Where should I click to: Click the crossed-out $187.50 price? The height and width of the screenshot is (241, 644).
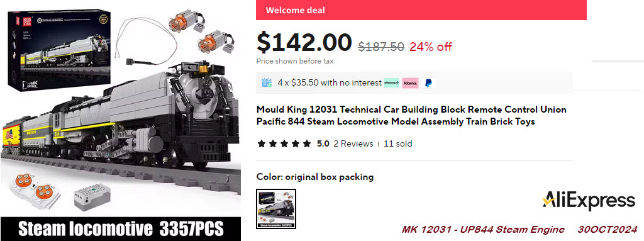click(381, 47)
